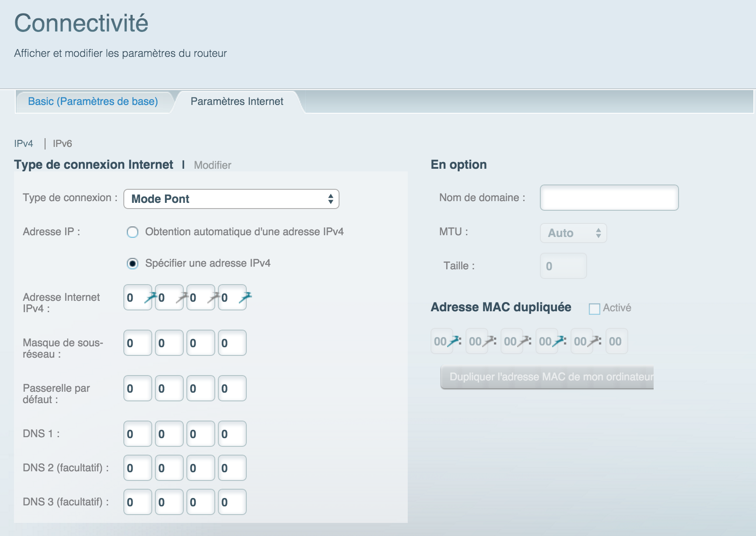Click the Nom de domaine text field
The image size is (756, 536).
(609, 198)
